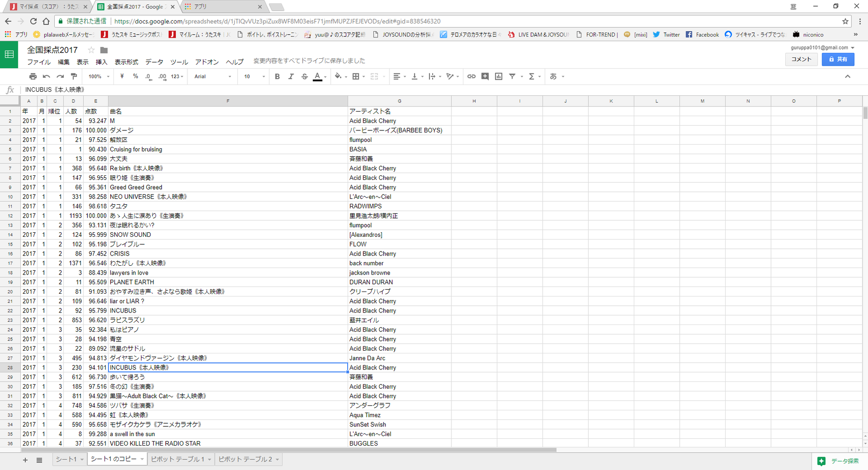Open input tools あ menu
This screenshot has width=868, height=470.
(557, 77)
